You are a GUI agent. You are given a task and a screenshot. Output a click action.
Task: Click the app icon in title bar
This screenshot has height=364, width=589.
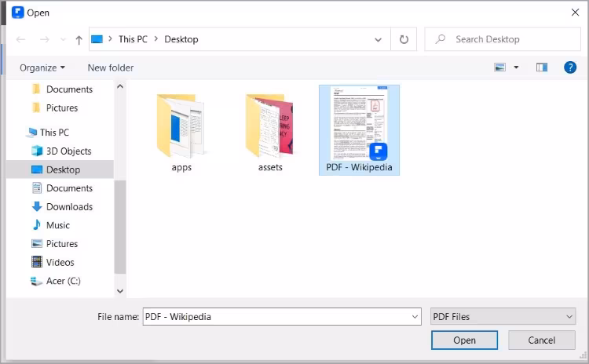click(17, 13)
